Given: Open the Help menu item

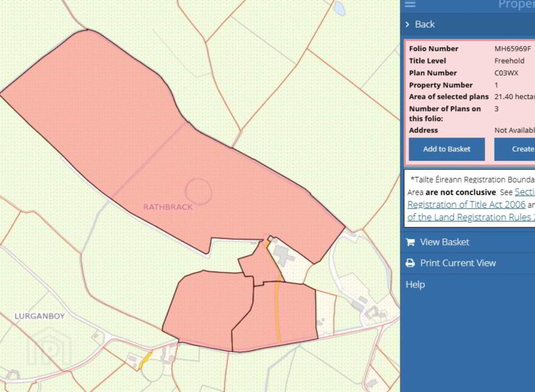Looking at the screenshot, I should (415, 284).
